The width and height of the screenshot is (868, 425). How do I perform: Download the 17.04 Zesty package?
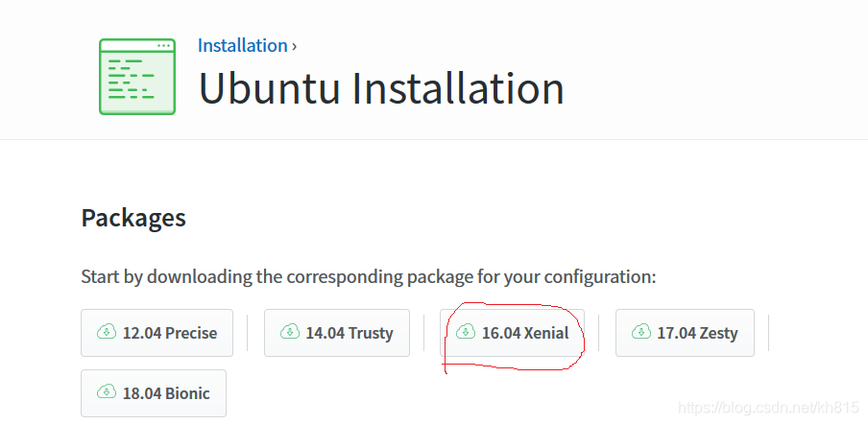[x=685, y=333]
